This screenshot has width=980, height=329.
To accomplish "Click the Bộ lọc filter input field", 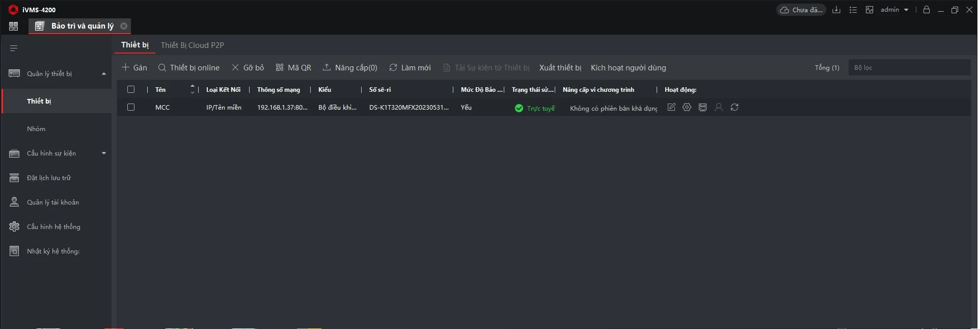I will click(x=909, y=68).
